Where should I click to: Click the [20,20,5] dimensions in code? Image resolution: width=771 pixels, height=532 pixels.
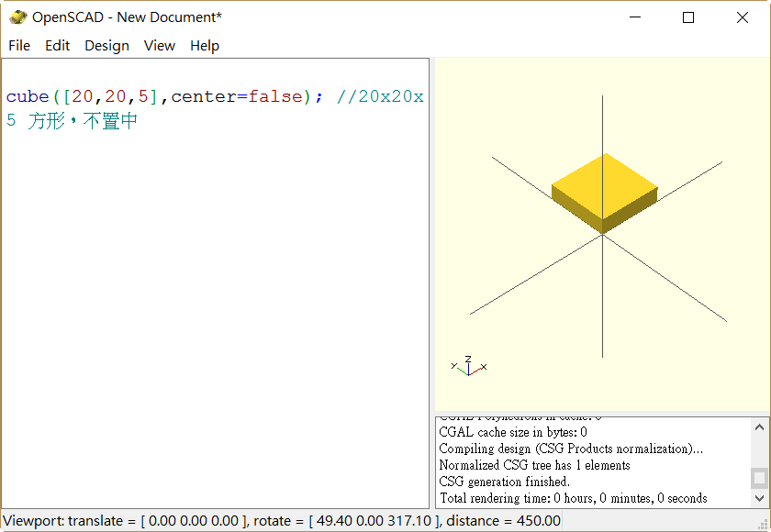(x=110, y=96)
